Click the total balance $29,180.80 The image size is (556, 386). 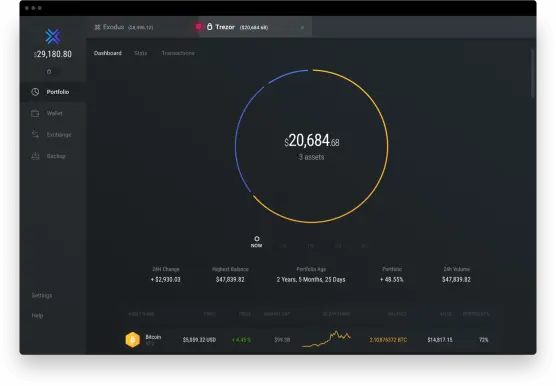pos(53,54)
